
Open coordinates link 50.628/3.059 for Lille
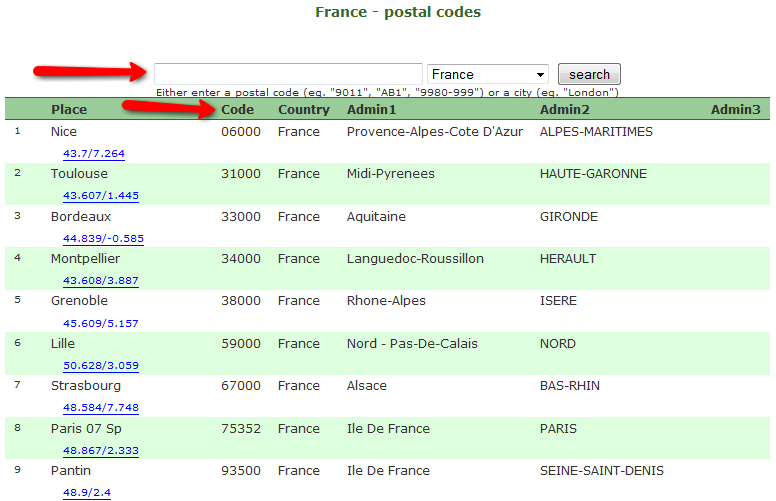click(100, 365)
